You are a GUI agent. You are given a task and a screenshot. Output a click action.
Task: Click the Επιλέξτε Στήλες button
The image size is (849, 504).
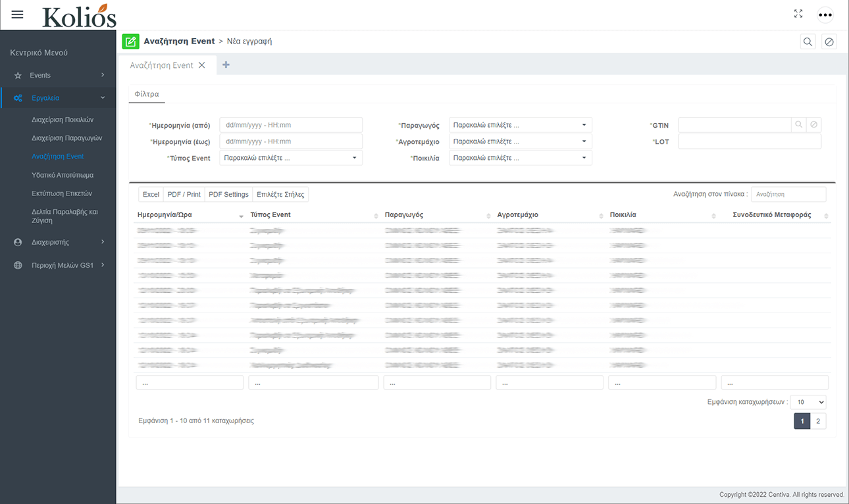click(x=280, y=194)
